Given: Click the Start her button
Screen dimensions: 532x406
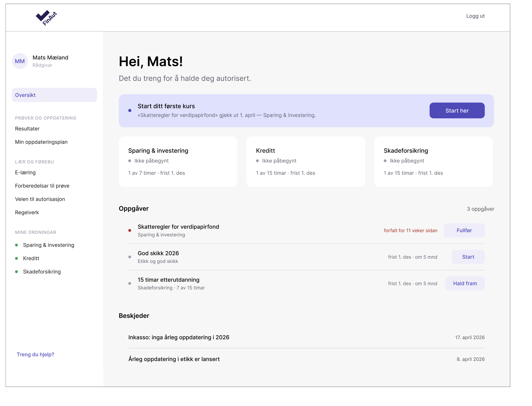Looking at the screenshot, I should [457, 110].
